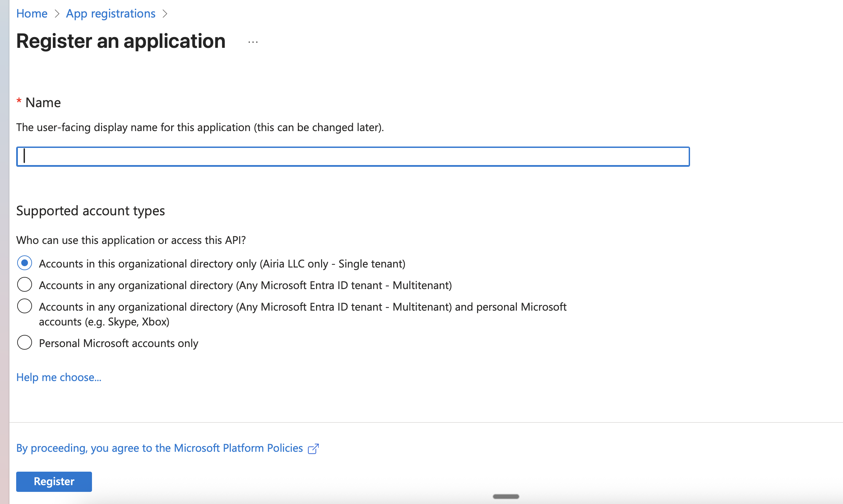Click the Register an application page heading
Viewport: 843px width, 504px height.
click(x=121, y=41)
